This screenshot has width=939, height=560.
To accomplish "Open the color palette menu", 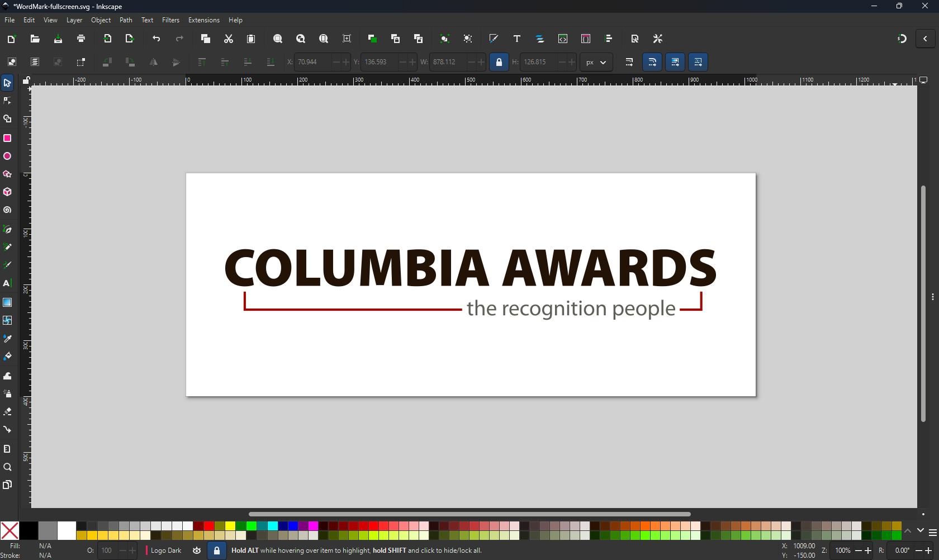I will point(933,533).
